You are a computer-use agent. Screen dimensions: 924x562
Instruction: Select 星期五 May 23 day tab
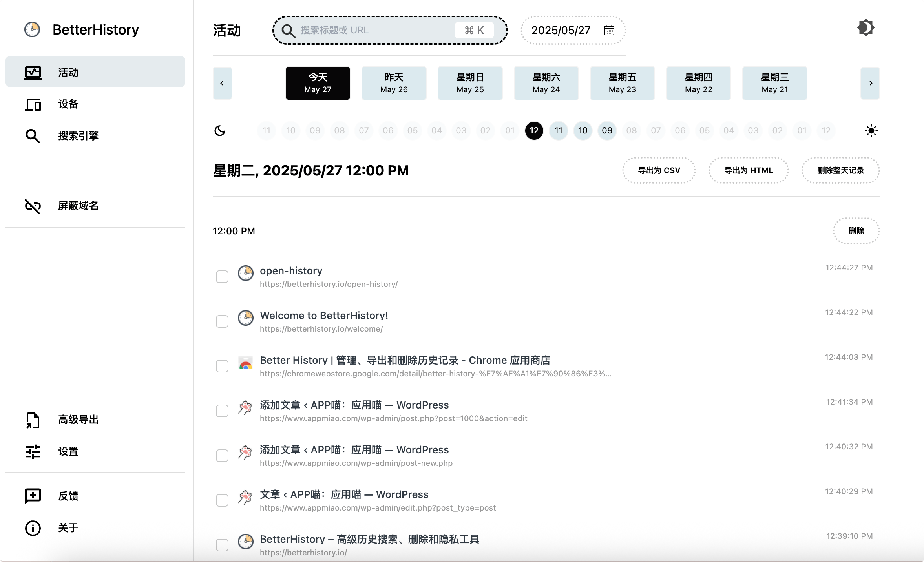[x=622, y=83]
